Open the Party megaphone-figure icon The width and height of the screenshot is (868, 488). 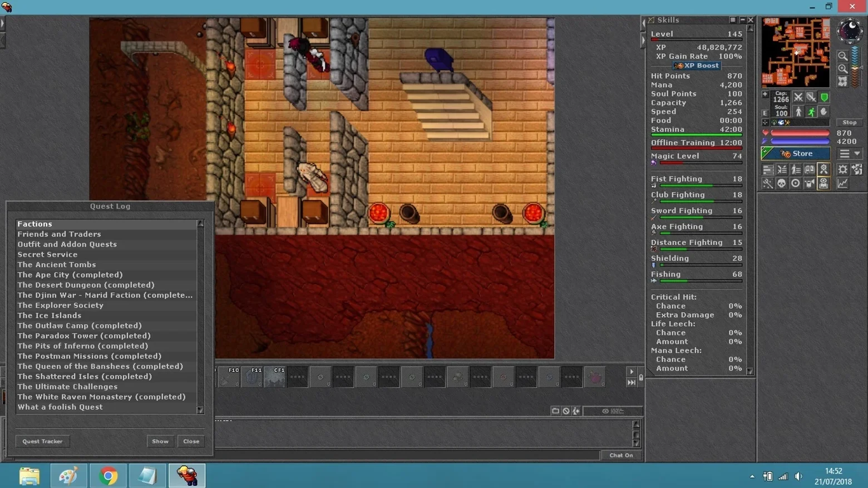pyautogui.click(x=810, y=184)
